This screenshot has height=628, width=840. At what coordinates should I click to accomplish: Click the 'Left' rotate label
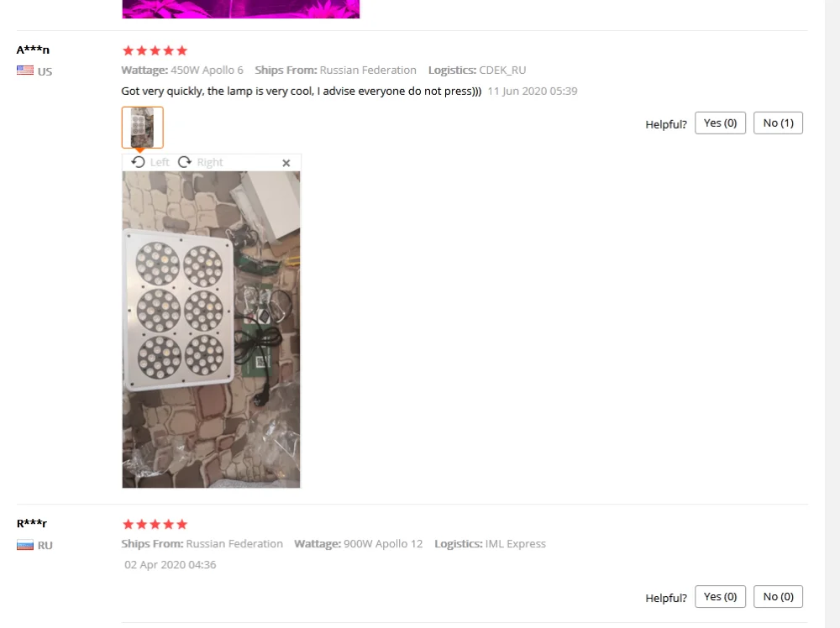pyautogui.click(x=160, y=162)
